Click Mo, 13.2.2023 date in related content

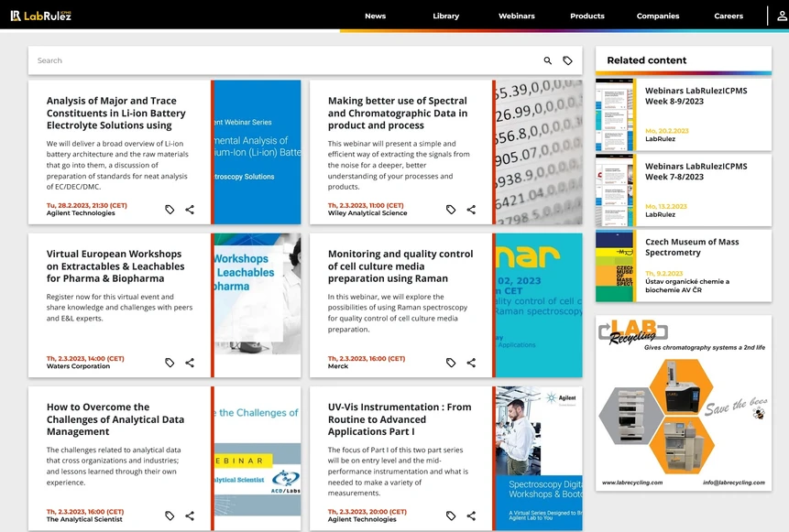tap(665, 206)
